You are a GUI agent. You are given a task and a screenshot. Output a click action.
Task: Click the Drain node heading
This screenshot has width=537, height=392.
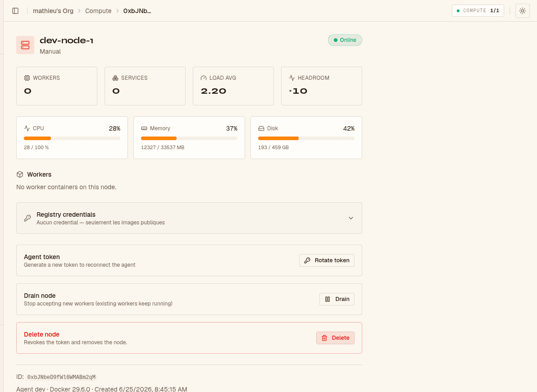click(40, 296)
